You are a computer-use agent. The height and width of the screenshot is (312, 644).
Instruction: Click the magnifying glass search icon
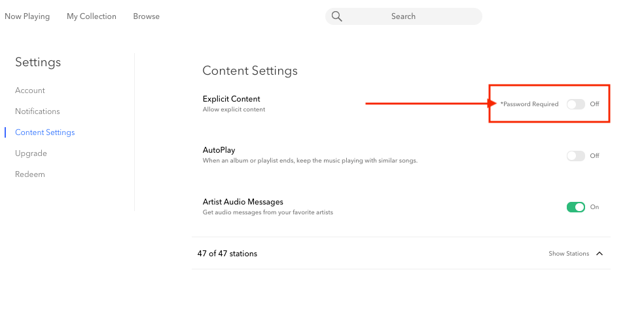point(337,16)
